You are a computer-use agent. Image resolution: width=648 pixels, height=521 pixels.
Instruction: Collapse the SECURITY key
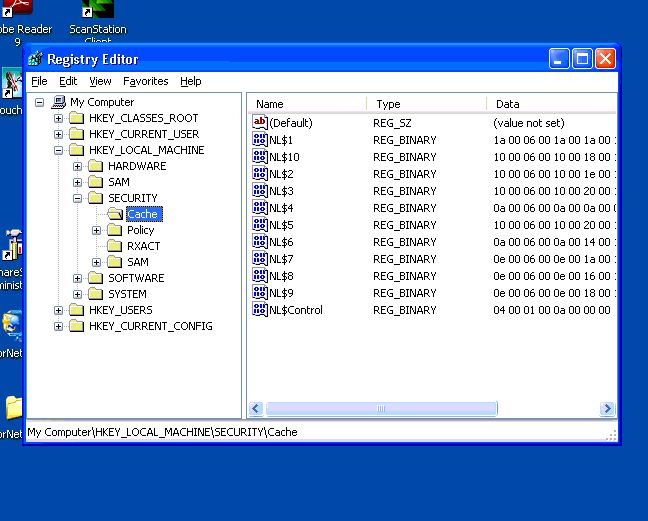77,198
